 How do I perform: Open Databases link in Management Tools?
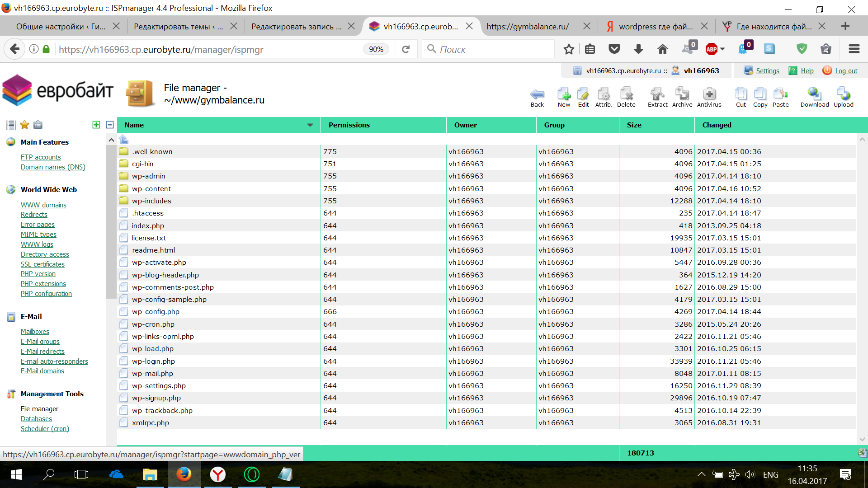tap(36, 419)
